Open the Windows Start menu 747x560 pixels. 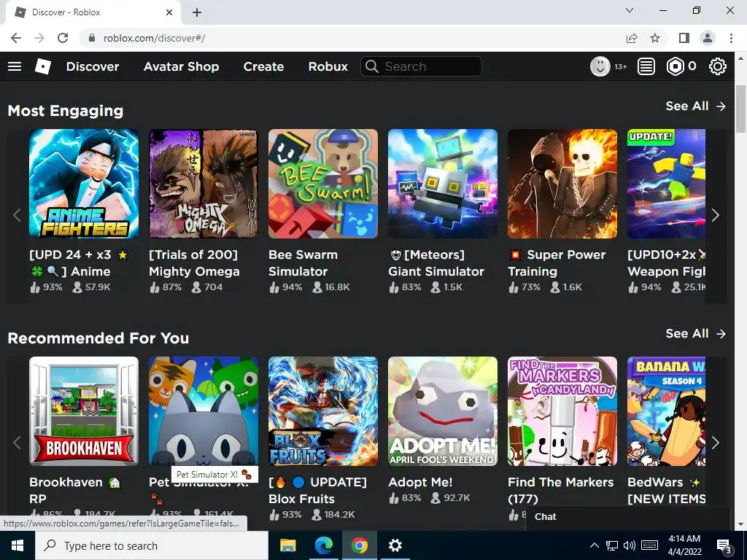pyautogui.click(x=18, y=545)
